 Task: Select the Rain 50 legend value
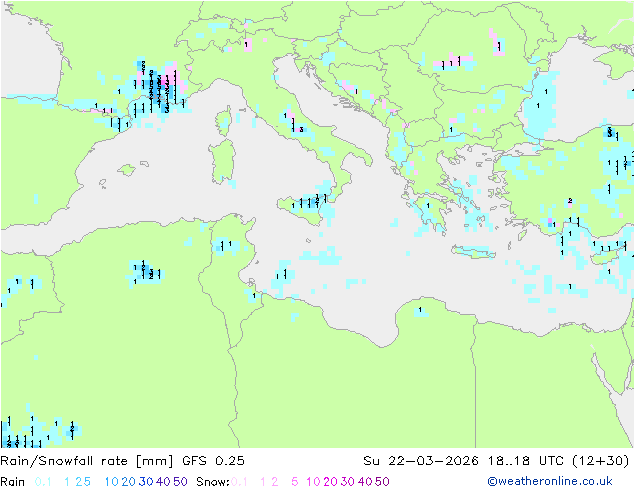coord(180,482)
